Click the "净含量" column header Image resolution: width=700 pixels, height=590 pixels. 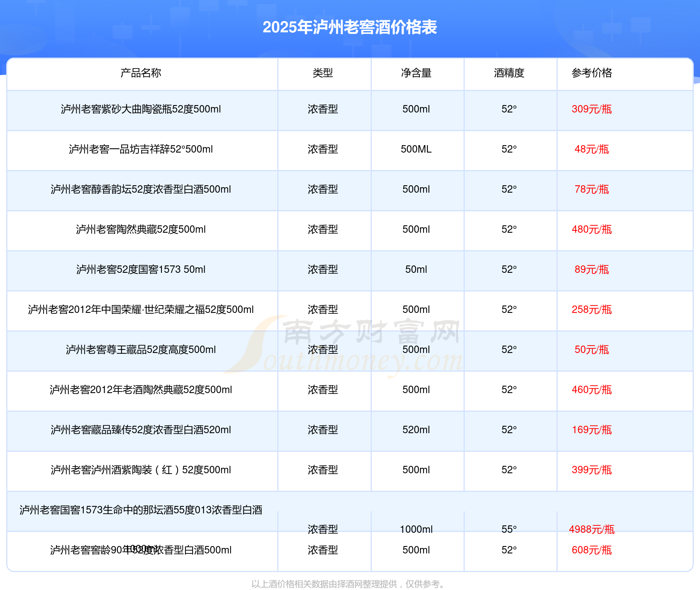[416, 73]
